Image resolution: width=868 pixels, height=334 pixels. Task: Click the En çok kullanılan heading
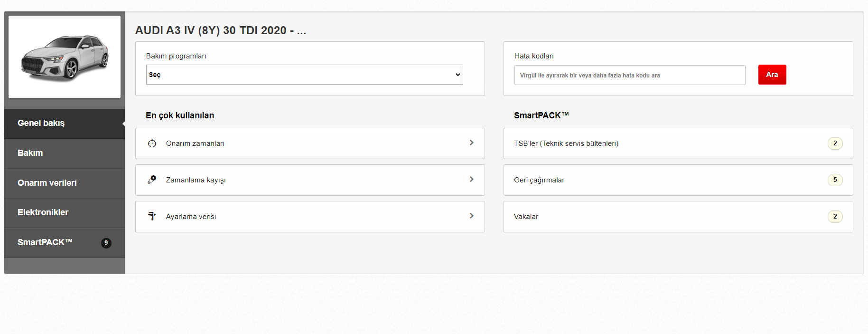tap(180, 115)
